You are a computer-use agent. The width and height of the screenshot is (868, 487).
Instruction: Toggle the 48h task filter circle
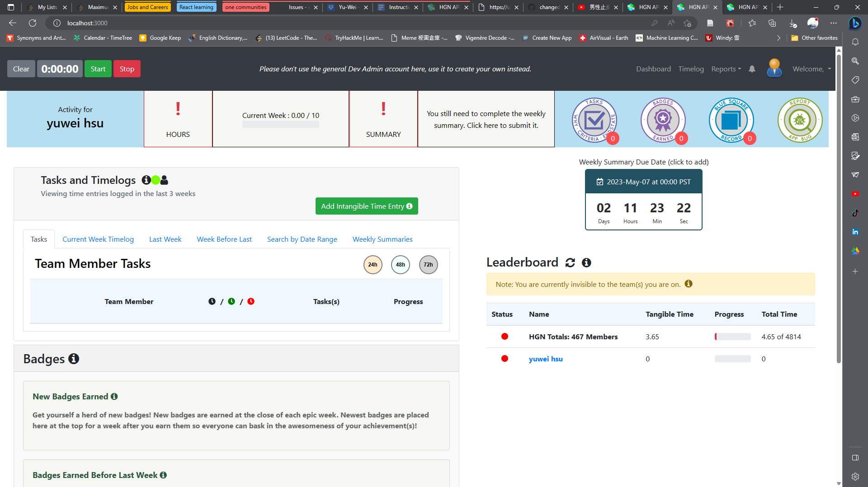point(401,265)
